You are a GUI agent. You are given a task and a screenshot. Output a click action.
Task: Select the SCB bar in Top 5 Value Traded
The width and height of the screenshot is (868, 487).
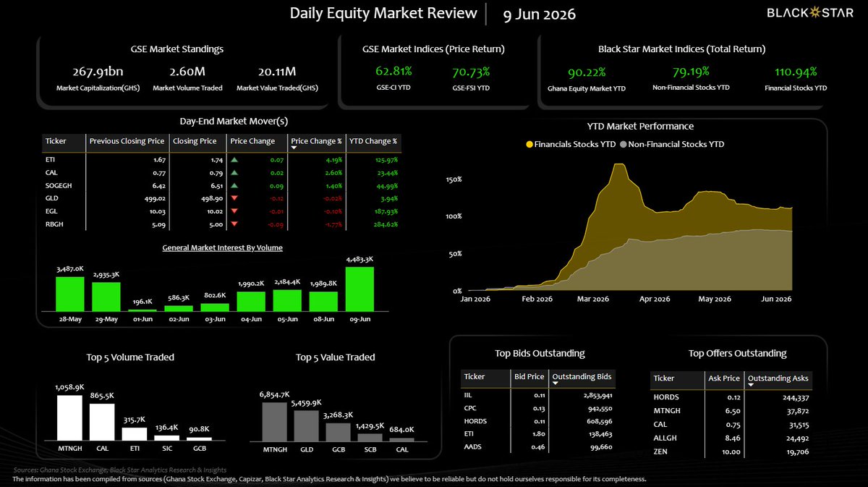tap(371, 437)
